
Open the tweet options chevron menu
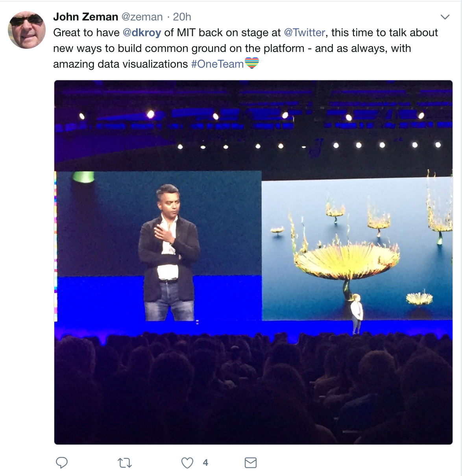[445, 17]
